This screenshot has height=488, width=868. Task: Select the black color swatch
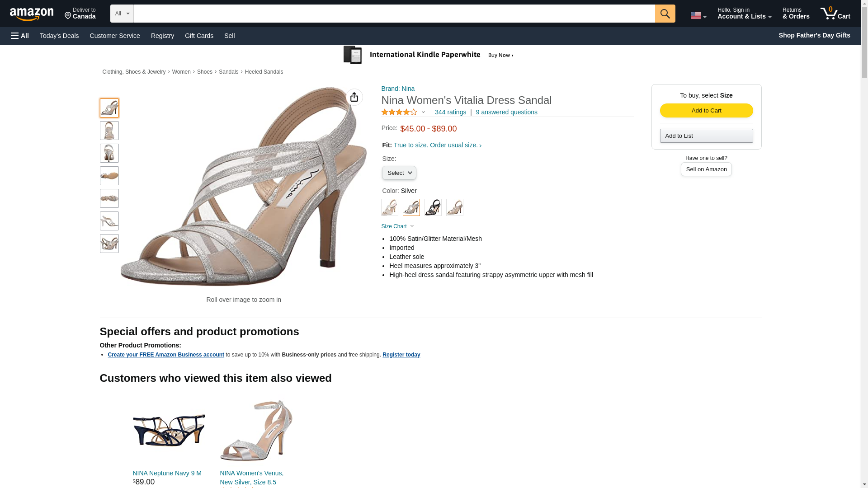(433, 207)
